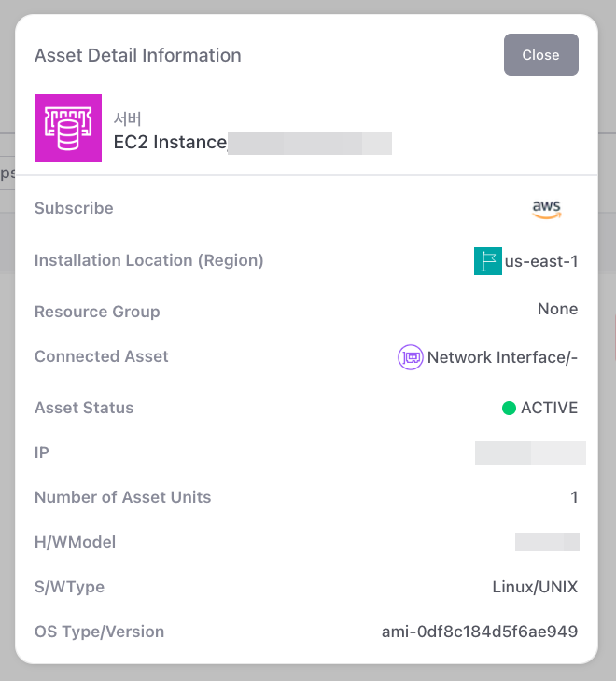Image resolution: width=616 pixels, height=681 pixels.
Task: Open the Network Interface/- connected asset link
Action: click(x=502, y=357)
